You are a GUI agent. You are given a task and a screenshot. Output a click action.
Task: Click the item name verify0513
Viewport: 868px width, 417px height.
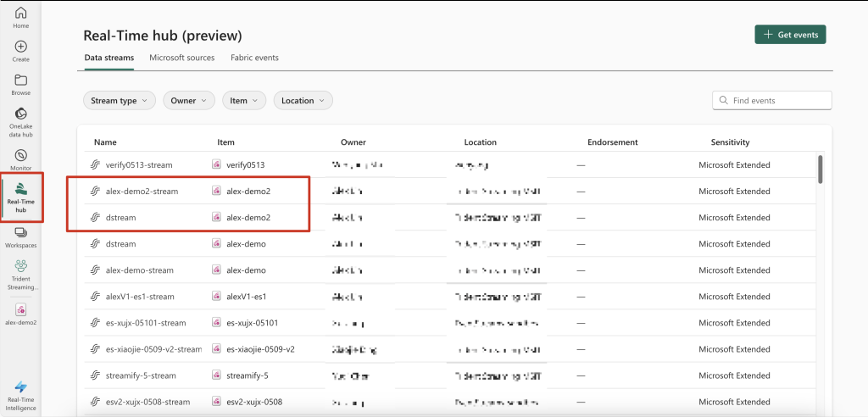[245, 165]
